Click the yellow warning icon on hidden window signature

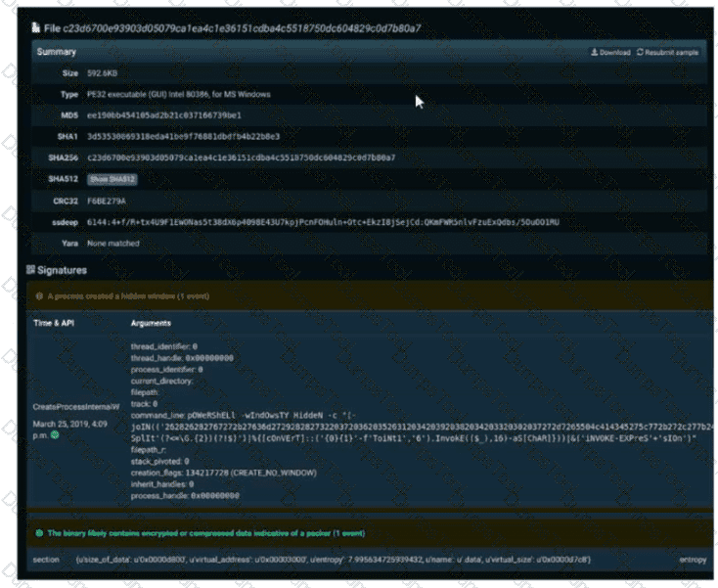tap(39, 294)
